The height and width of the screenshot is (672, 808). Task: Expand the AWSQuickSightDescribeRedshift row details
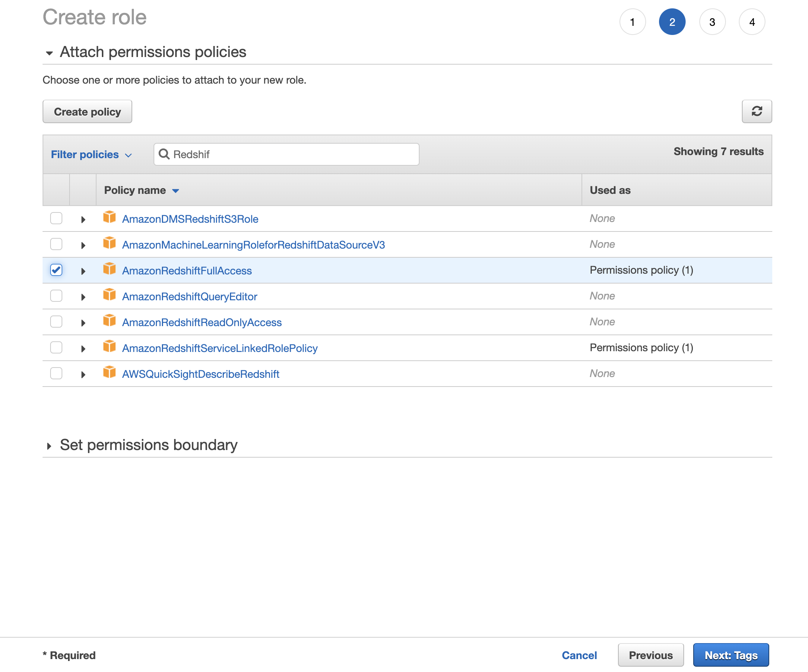click(x=83, y=374)
